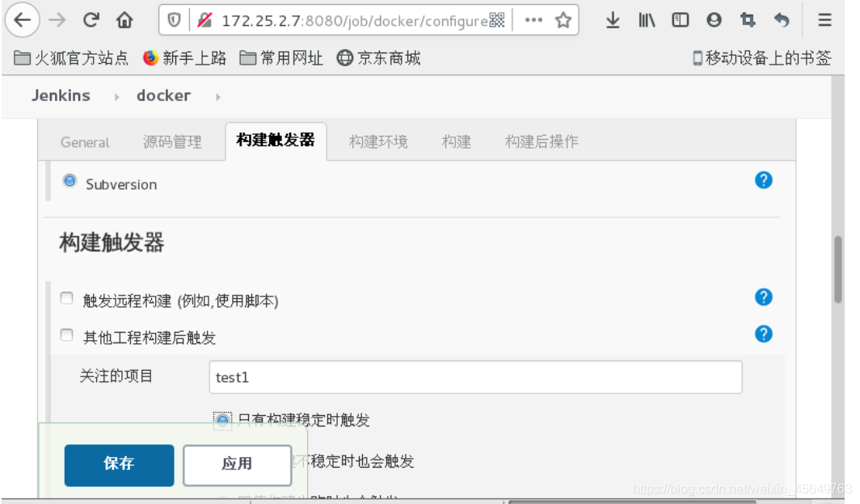This screenshot has height=504, width=860.
Task: Reload the Jenkins configure page
Action: tap(91, 20)
